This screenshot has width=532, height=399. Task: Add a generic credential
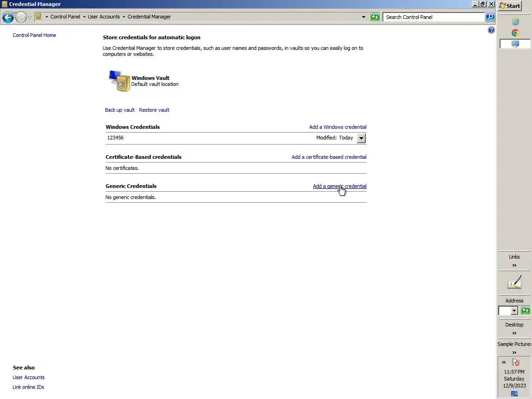pyautogui.click(x=339, y=186)
